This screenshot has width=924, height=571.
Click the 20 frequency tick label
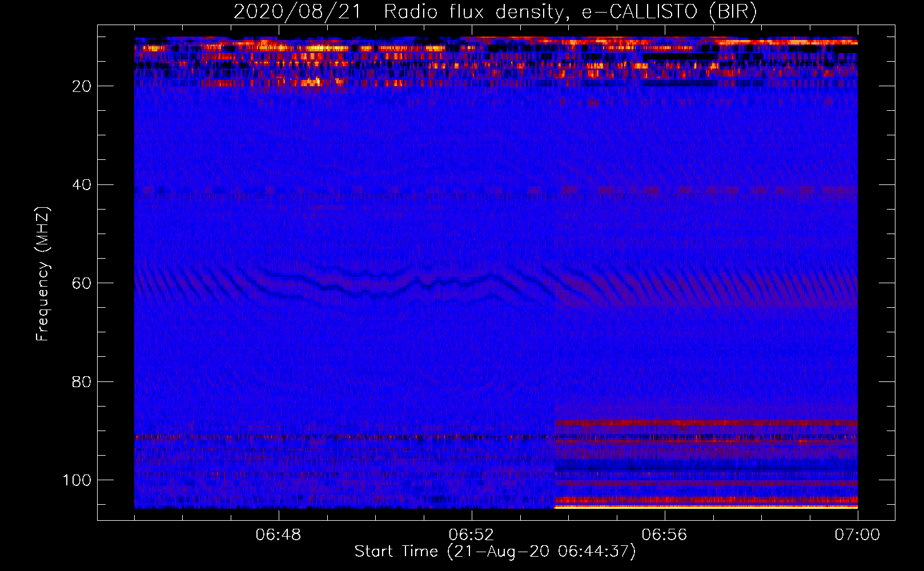point(82,86)
